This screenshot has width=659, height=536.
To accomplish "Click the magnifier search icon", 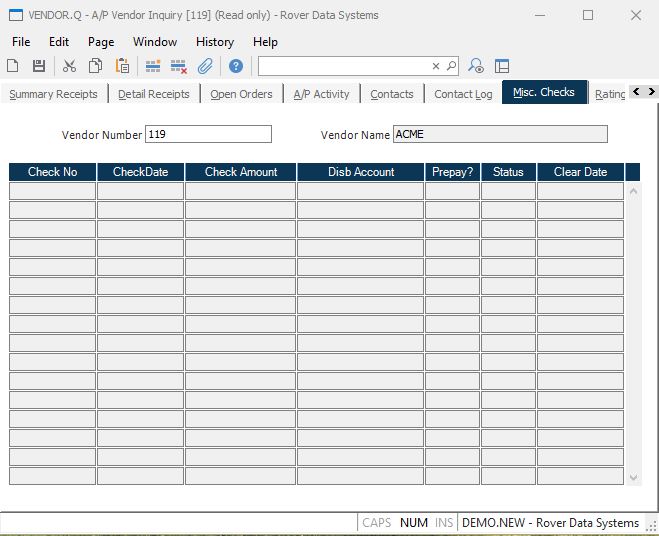I will (x=451, y=66).
